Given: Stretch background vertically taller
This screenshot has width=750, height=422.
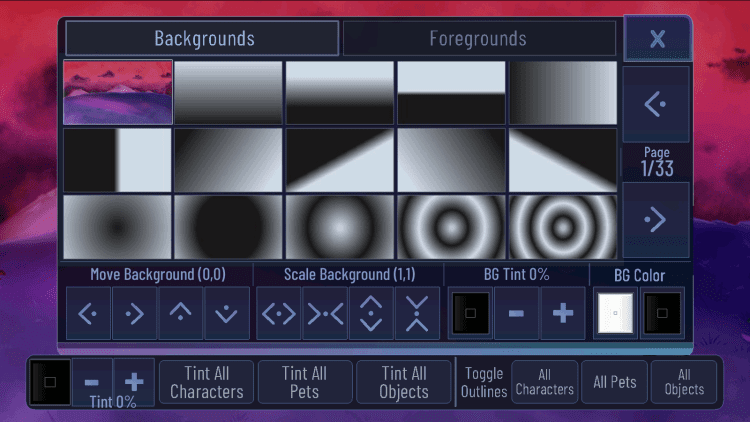Looking at the screenshot, I should point(371,314).
